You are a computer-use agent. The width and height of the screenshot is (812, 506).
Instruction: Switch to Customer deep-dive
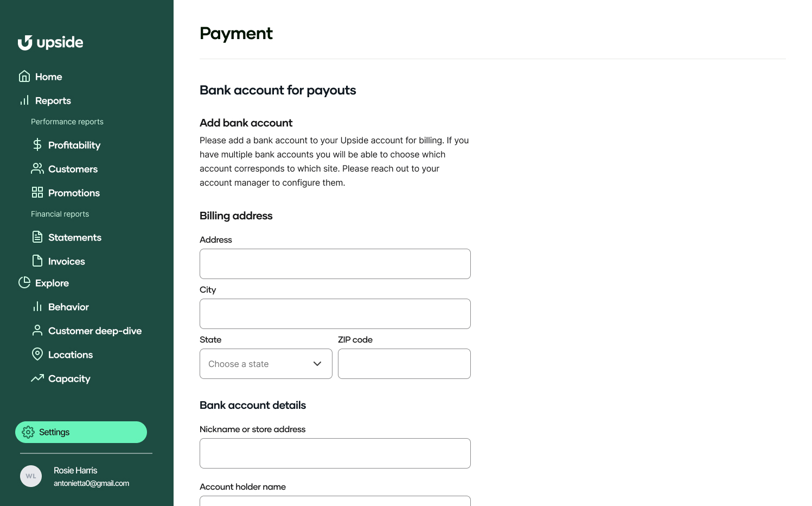click(x=94, y=330)
